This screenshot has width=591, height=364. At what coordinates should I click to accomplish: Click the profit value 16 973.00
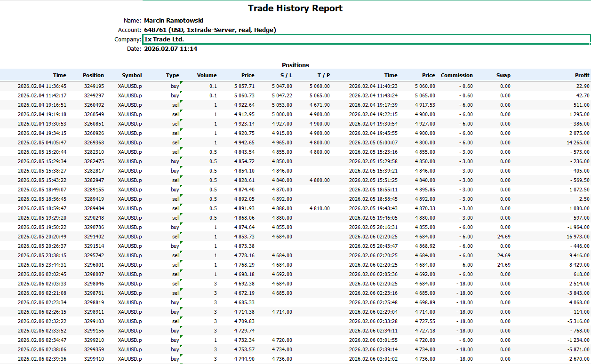[x=578, y=237]
